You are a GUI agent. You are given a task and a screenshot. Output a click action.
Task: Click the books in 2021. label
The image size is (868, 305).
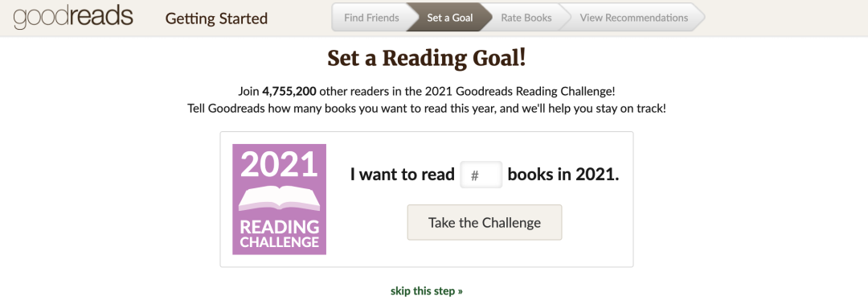click(x=563, y=175)
